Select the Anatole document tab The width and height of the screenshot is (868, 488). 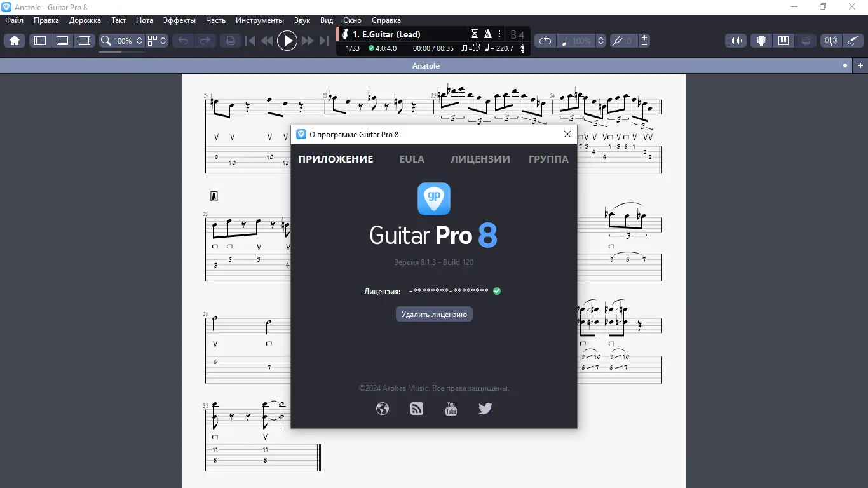pyautogui.click(x=426, y=66)
